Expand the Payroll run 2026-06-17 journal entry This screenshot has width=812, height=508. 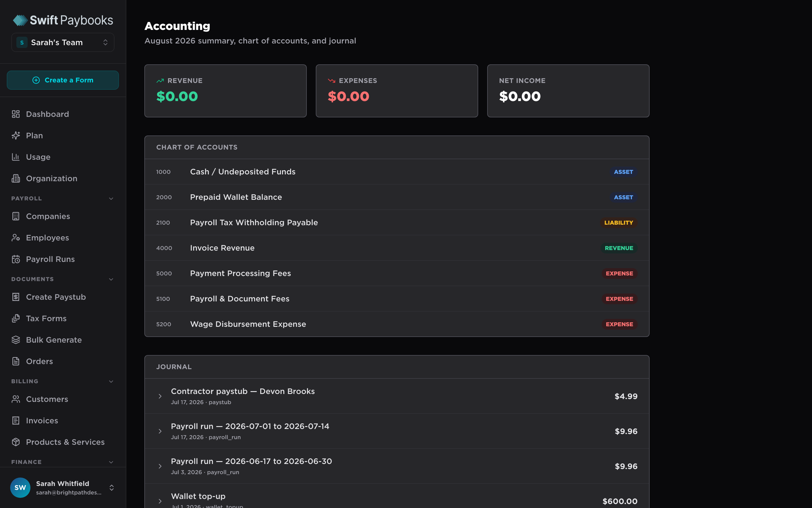pyautogui.click(x=160, y=466)
